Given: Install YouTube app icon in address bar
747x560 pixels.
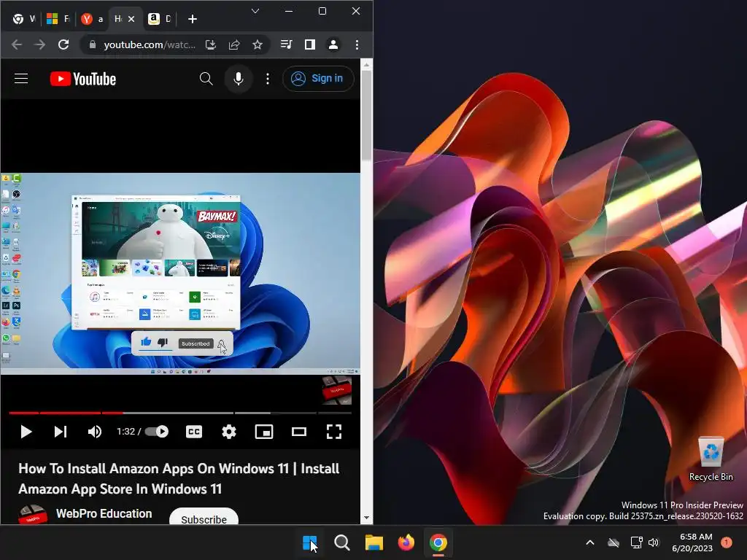Looking at the screenshot, I should 211,44.
